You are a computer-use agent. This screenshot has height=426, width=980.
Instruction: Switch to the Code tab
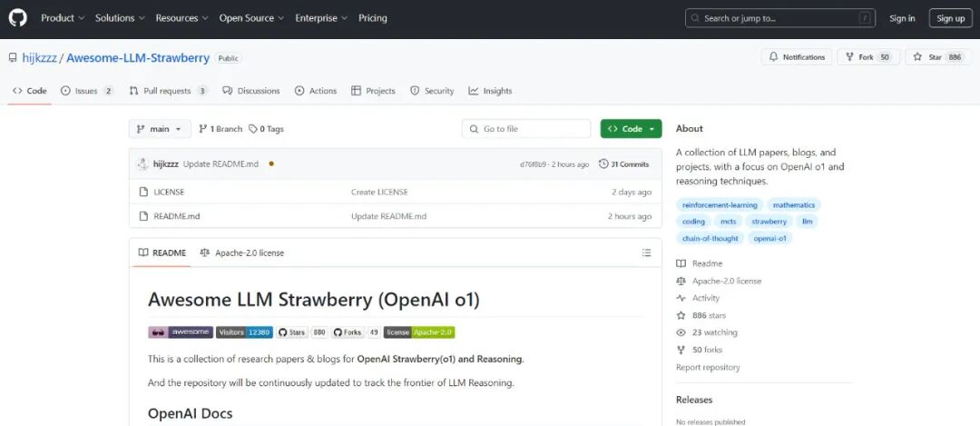click(x=29, y=91)
